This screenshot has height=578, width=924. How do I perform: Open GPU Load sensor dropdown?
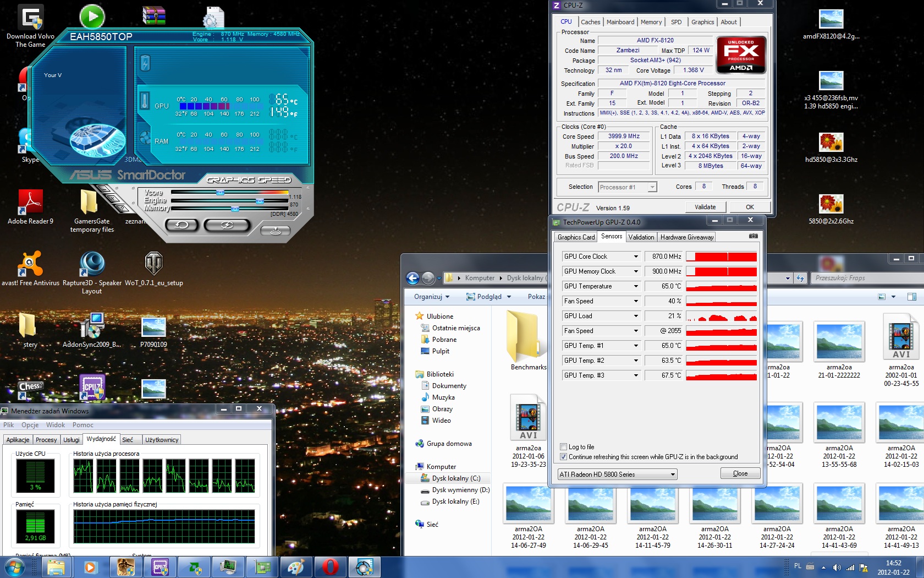click(x=636, y=316)
